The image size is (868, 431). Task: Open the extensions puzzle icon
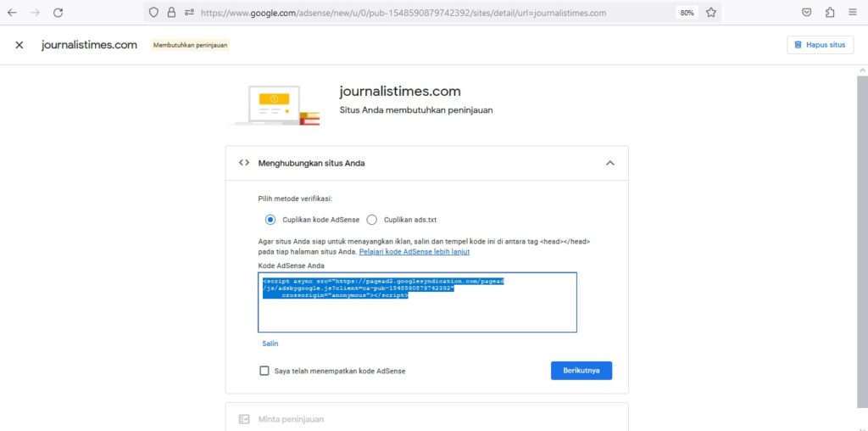(830, 12)
